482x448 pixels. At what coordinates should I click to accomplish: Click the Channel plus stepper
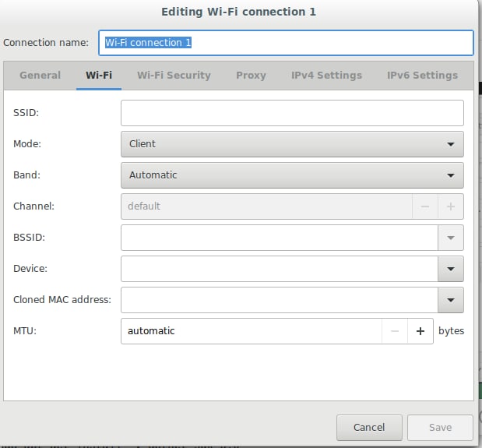coord(451,206)
